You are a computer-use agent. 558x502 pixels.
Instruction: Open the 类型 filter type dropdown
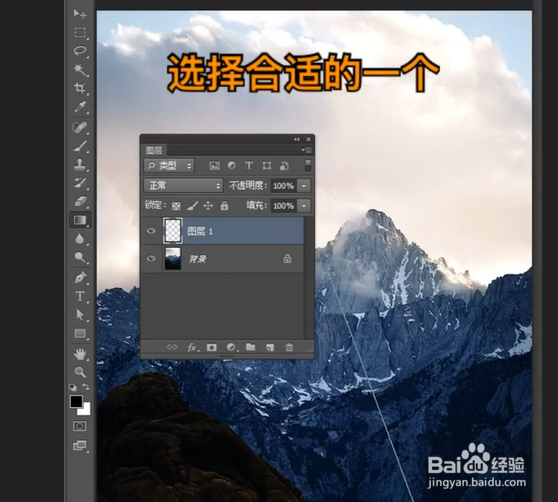click(169, 165)
